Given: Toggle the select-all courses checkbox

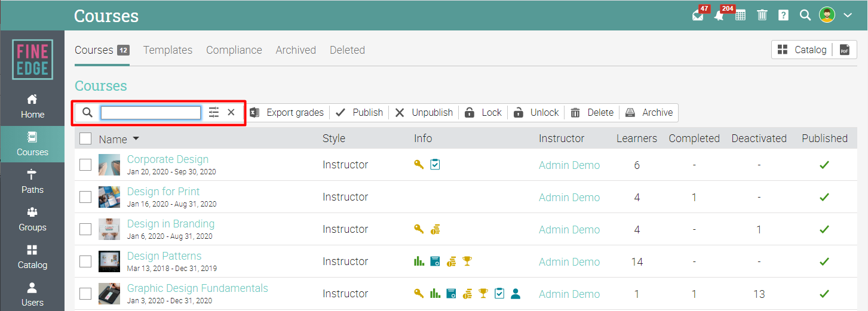Looking at the screenshot, I should (85, 138).
